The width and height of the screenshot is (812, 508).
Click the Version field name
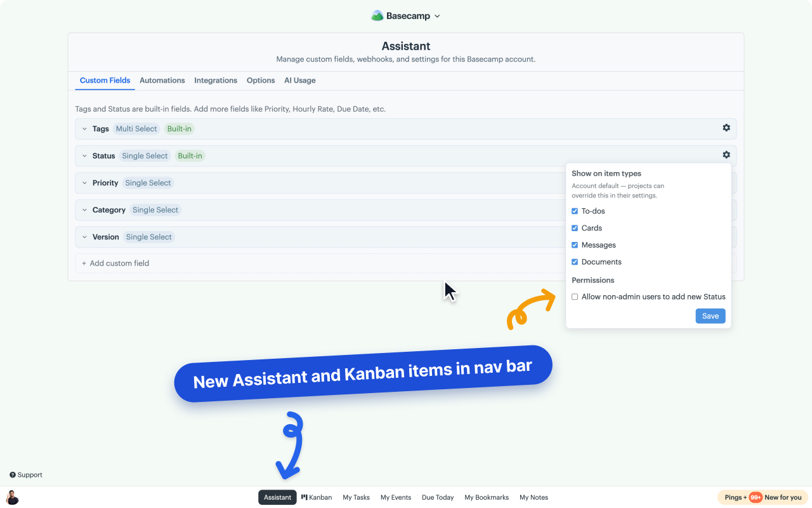click(x=106, y=237)
